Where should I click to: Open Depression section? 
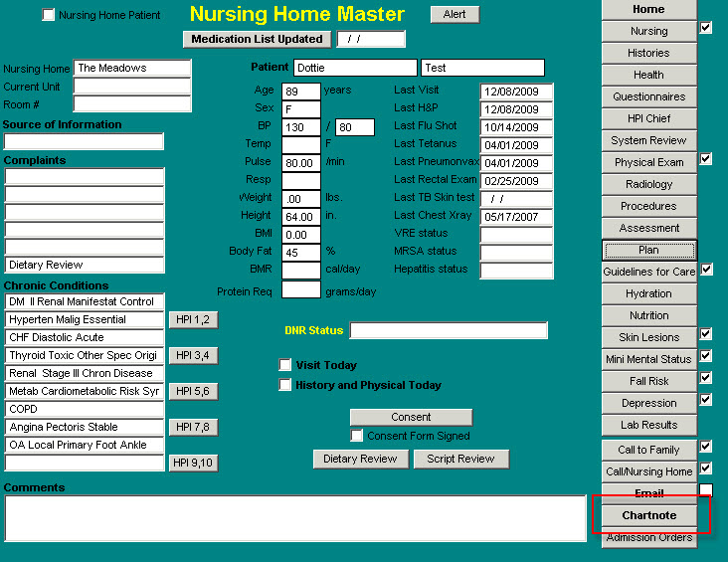point(649,403)
